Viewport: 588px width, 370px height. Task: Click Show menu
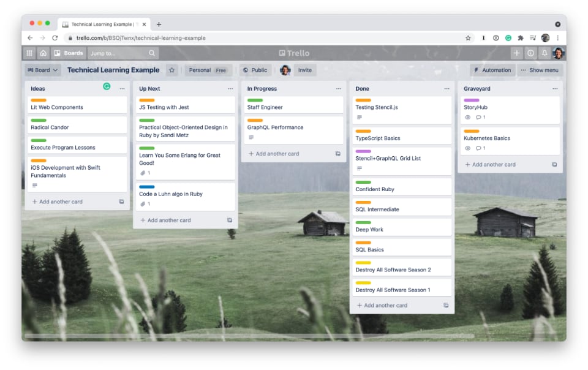coord(540,70)
